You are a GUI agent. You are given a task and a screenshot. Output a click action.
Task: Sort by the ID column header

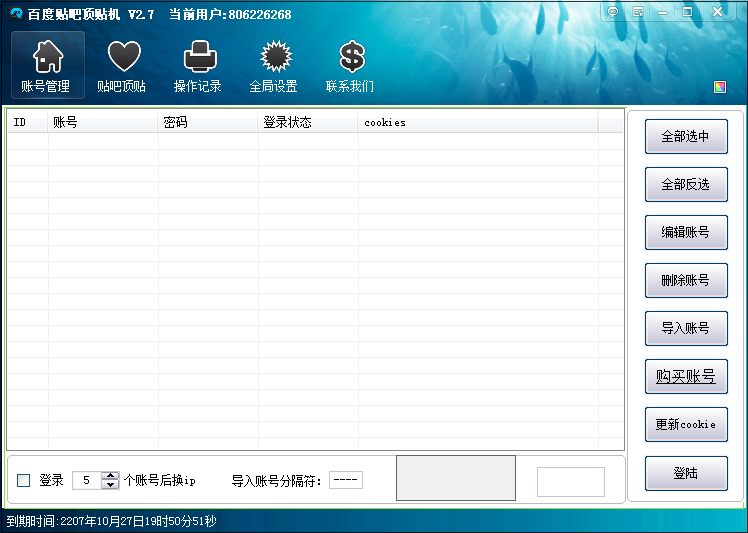coord(28,123)
